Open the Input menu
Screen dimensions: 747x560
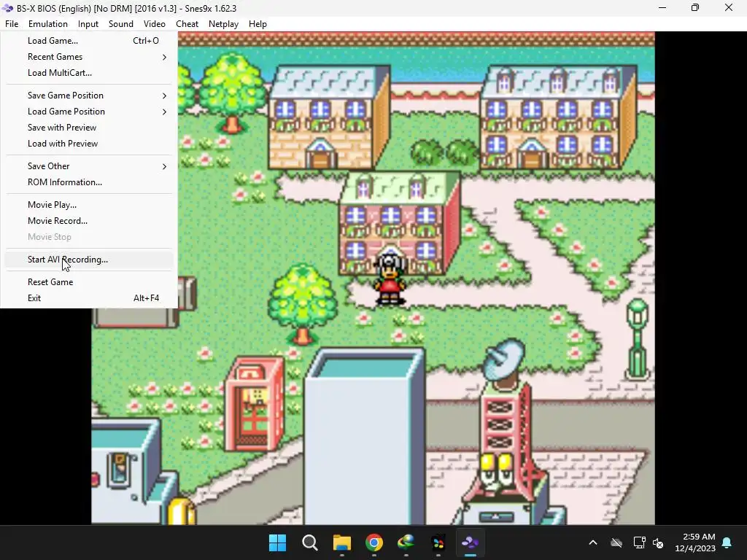pos(88,24)
